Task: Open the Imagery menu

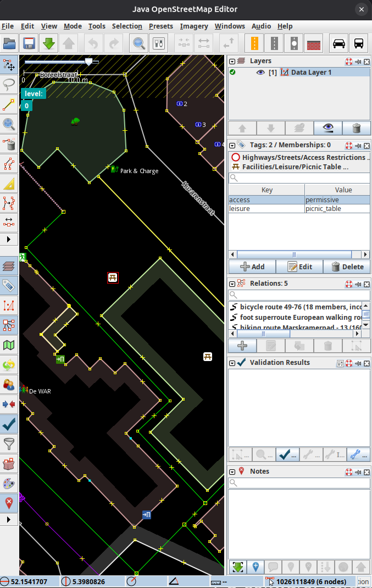Action: (193, 26)
